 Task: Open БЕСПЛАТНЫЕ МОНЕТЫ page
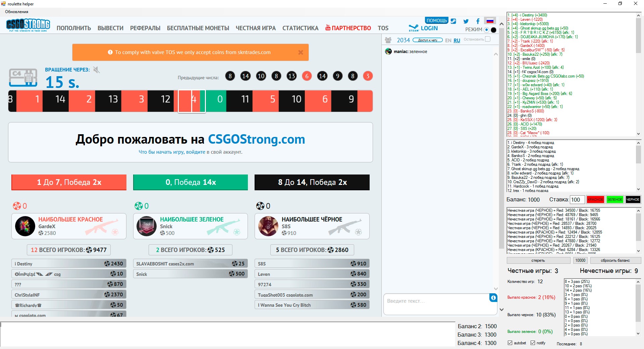click(198, 28)
